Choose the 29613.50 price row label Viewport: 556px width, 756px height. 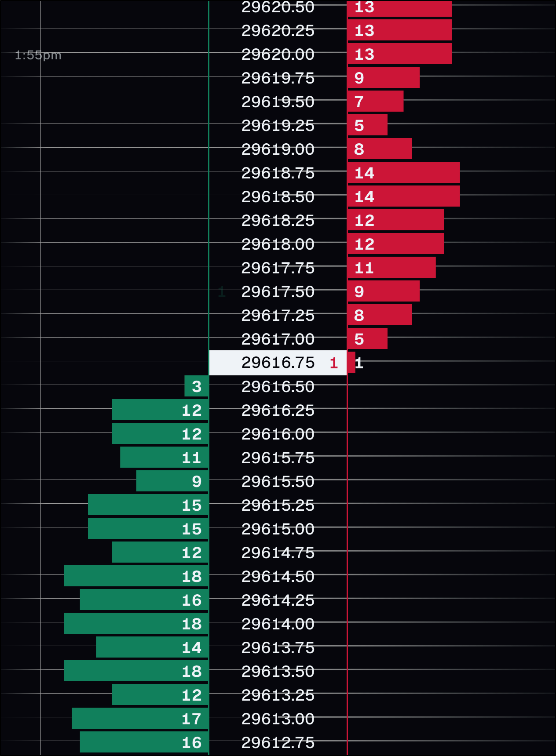click(278, 671)
